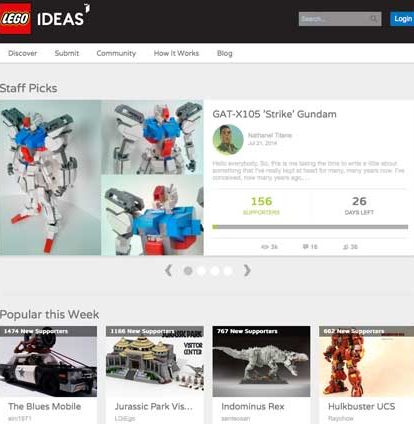Open the Community menu
The height and width of the screenshot is (424, 414).
116,53
